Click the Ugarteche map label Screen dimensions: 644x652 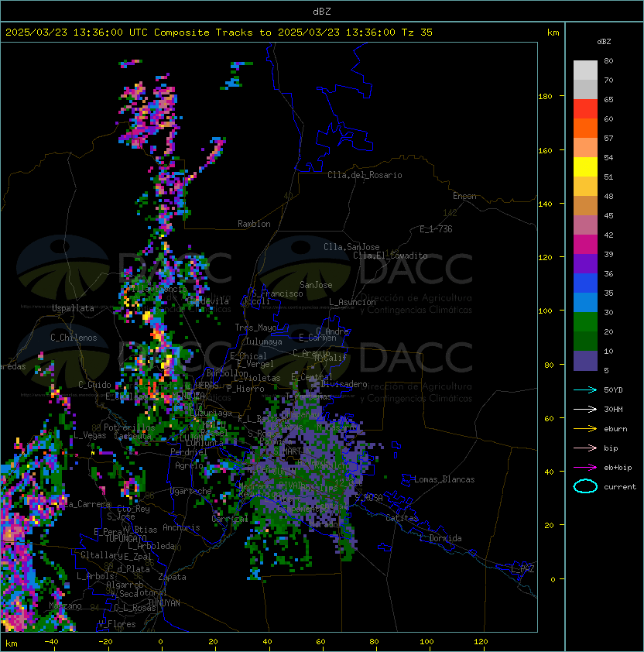point(191,491)
